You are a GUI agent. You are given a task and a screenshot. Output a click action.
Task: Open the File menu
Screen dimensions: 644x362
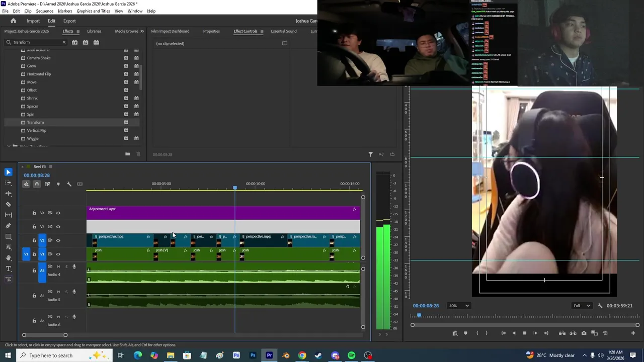[5, 11]
